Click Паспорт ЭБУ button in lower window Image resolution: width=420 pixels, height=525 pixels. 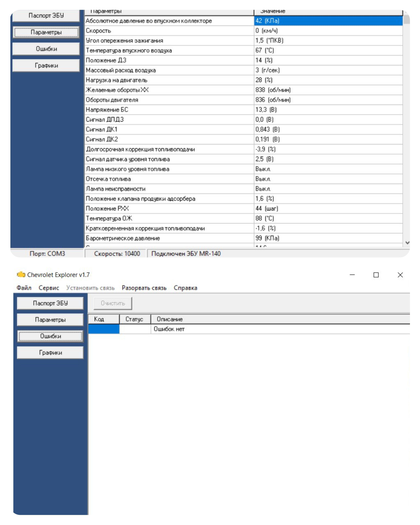[x=50, y=303]
